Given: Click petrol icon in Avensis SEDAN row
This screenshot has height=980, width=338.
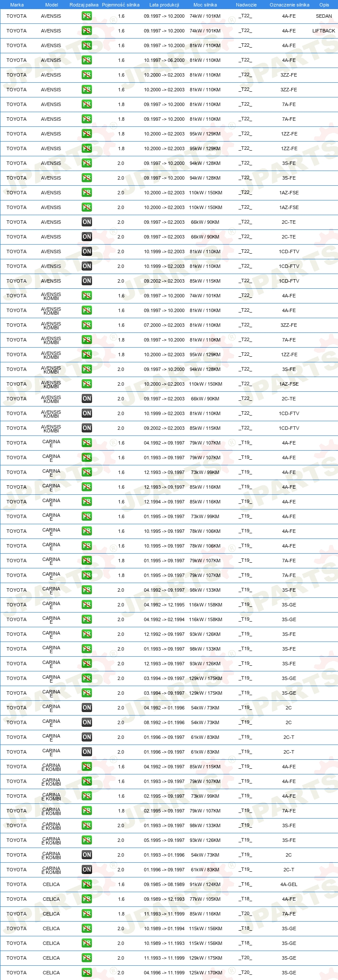Looking at the screenshot, I should coord(87,16).
